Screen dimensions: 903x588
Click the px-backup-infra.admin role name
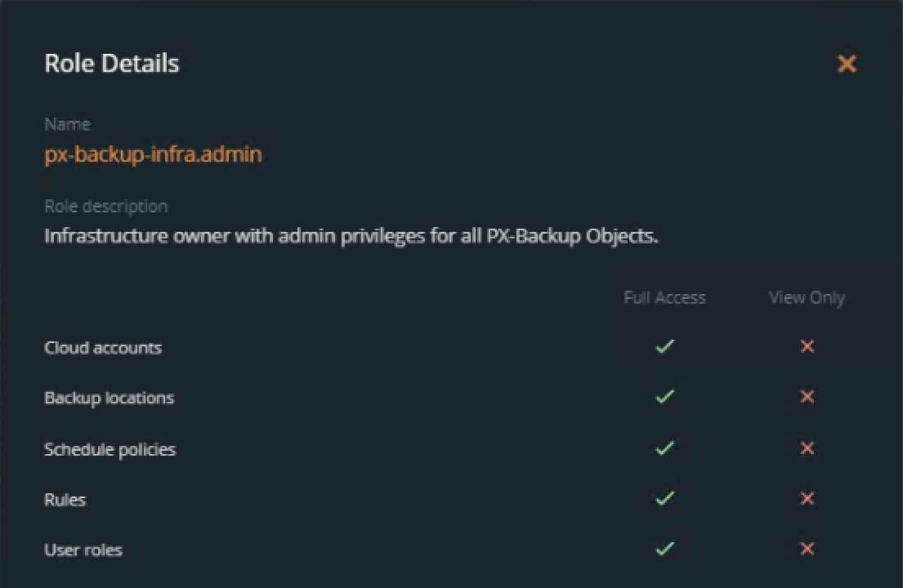pos(153,154)
